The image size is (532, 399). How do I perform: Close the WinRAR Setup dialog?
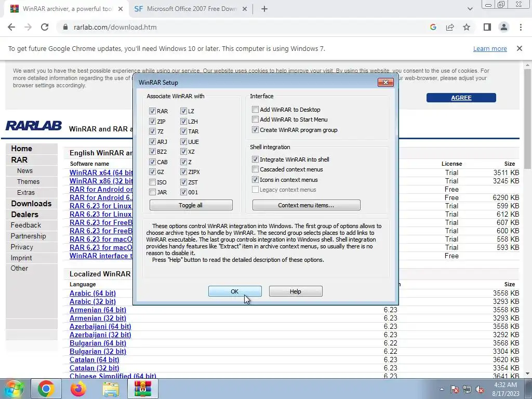click(385, 83)
